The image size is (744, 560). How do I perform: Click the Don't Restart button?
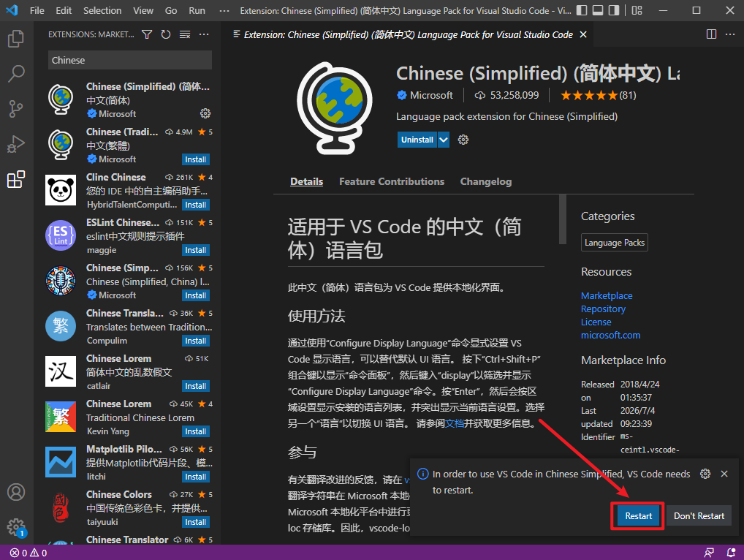click(x=699, y=516)
